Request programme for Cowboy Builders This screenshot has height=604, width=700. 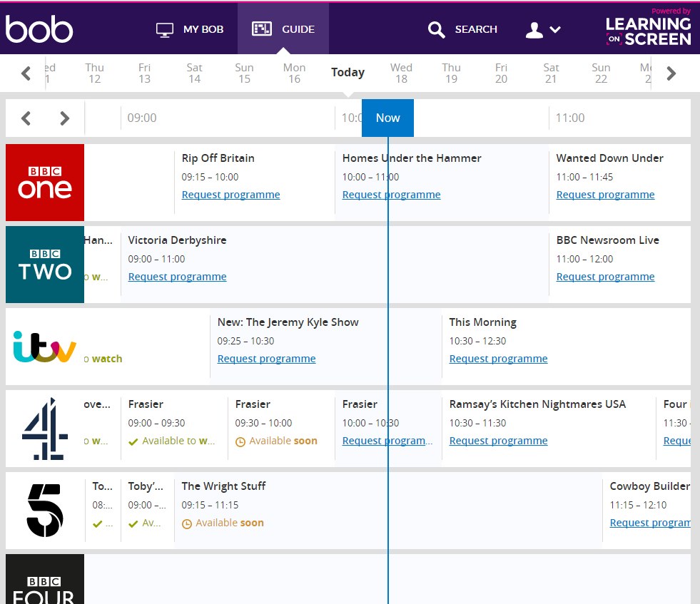click(650, 523)
